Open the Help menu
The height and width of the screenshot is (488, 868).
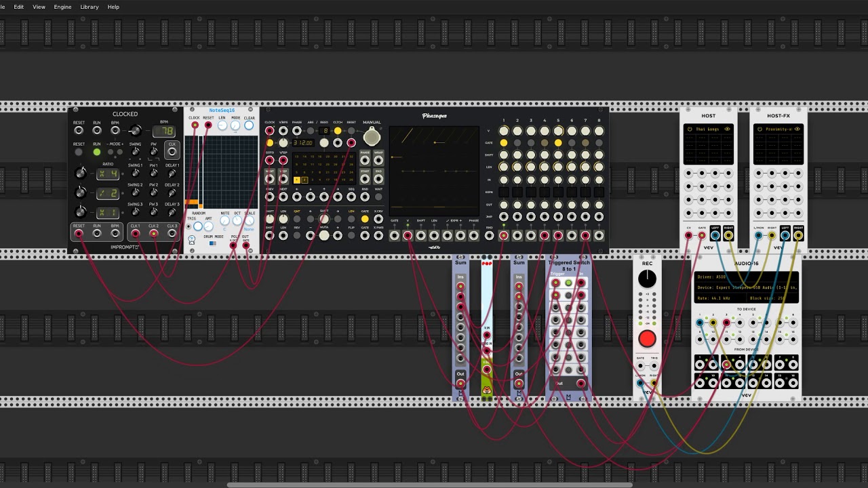click(113, 7)
